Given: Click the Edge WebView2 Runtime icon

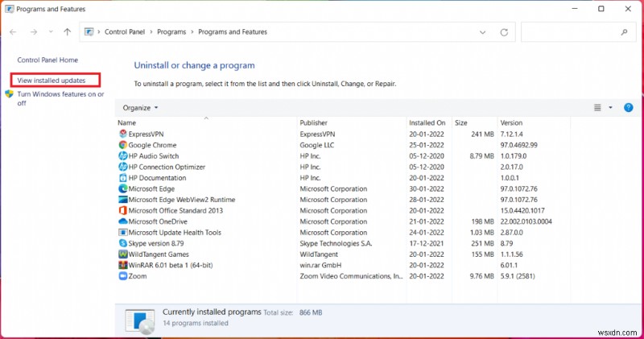Looking at the screenshot, I should [123, 200].
